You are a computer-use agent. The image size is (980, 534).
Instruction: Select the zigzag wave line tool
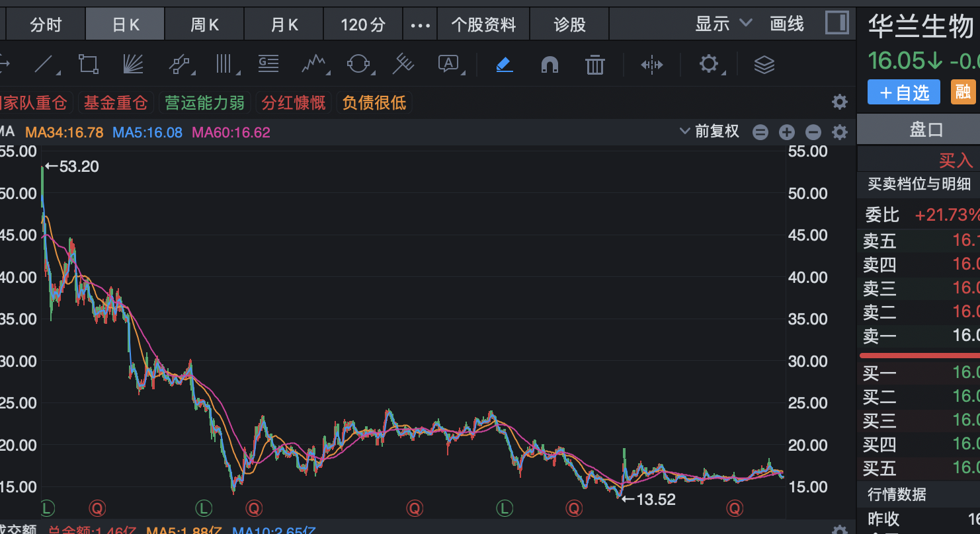(314, 64)
